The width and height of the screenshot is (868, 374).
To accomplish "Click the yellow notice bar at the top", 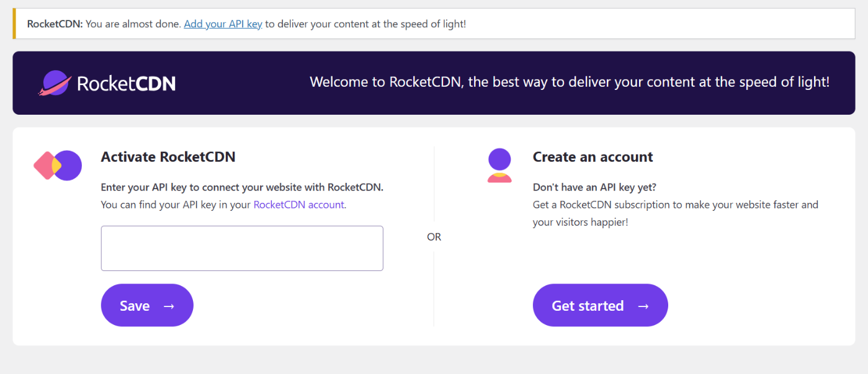I will [x=434, y=23].
